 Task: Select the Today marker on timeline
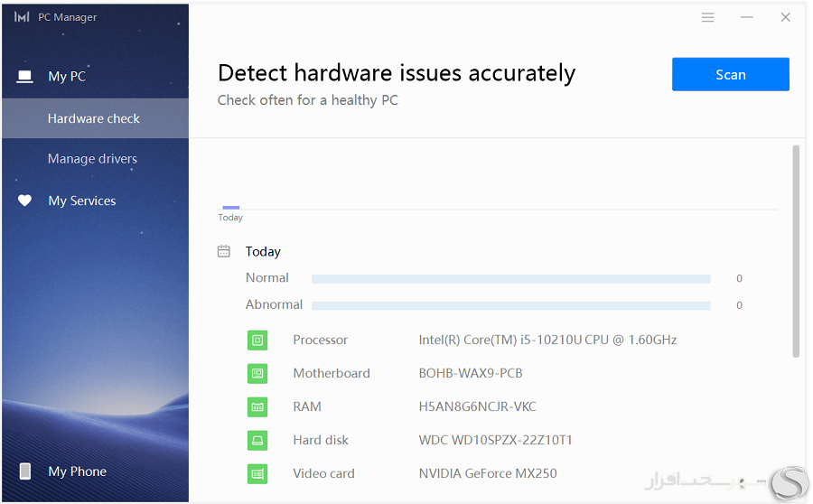click(230, 208)
